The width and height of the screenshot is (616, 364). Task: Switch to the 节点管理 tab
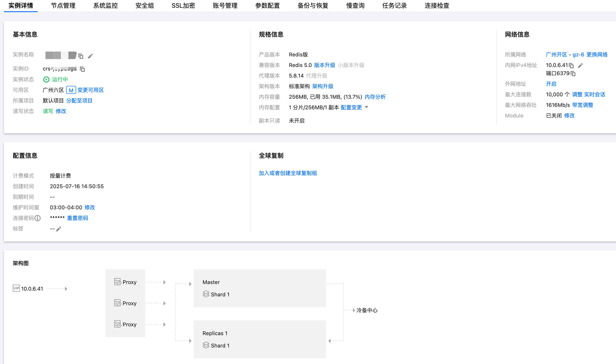[63, 6]
